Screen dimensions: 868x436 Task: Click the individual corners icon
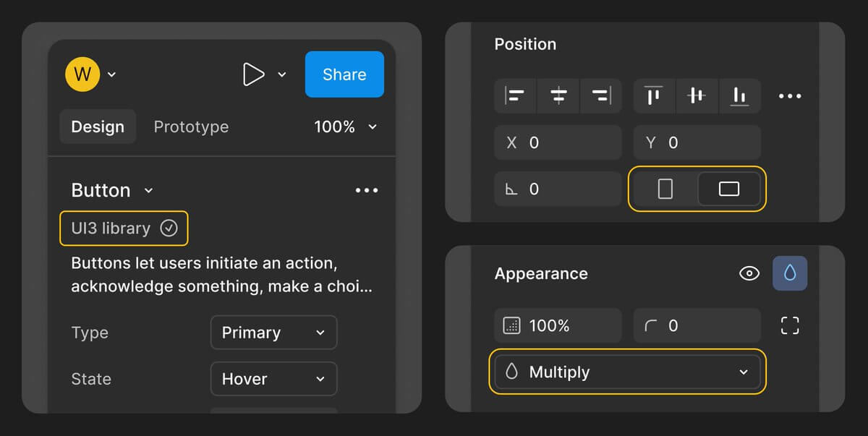tap(790, 326)
